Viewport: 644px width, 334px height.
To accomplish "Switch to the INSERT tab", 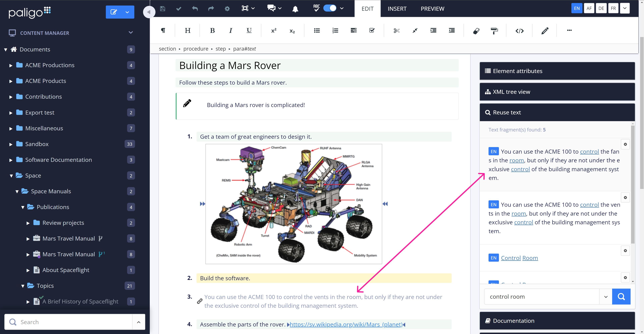I will click(397, 9).
